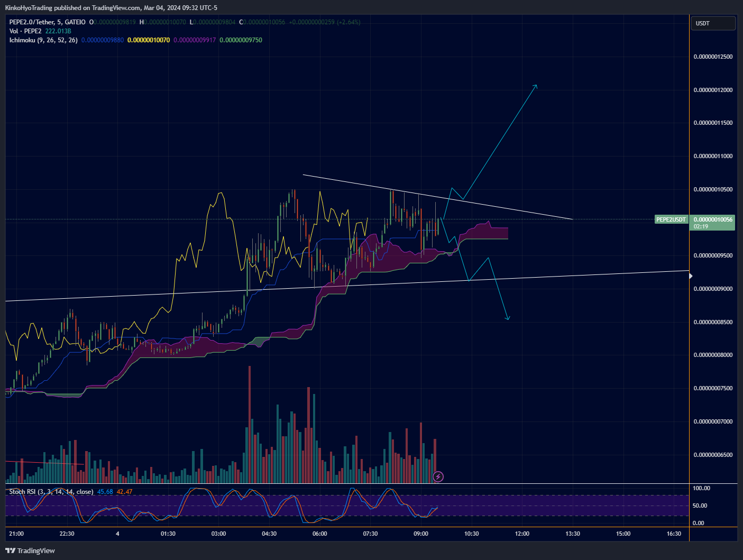Click the 16:30 time axis label
This screenshot has height=560, width=743.
pos(674,534)
